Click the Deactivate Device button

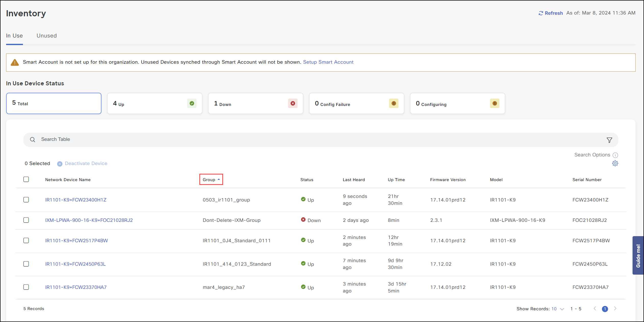tap(82, 164)
